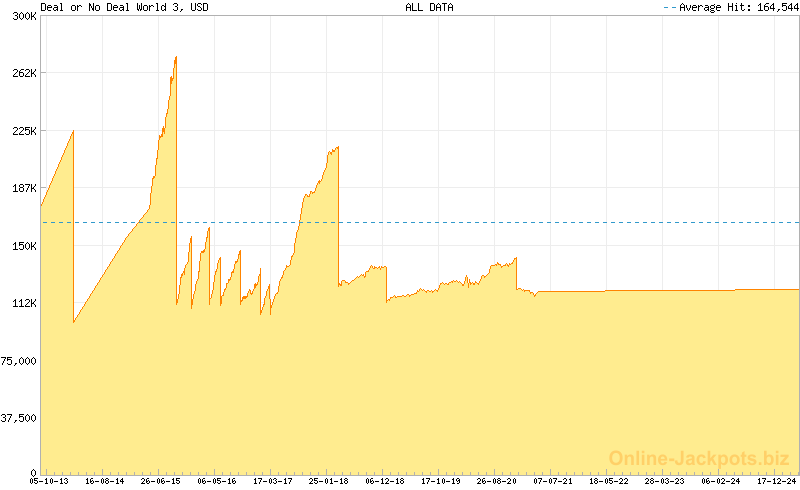Click the Online-Jackpots.biz watermark
The width and height of the screenshot is (800, 490).
point(699,458)
